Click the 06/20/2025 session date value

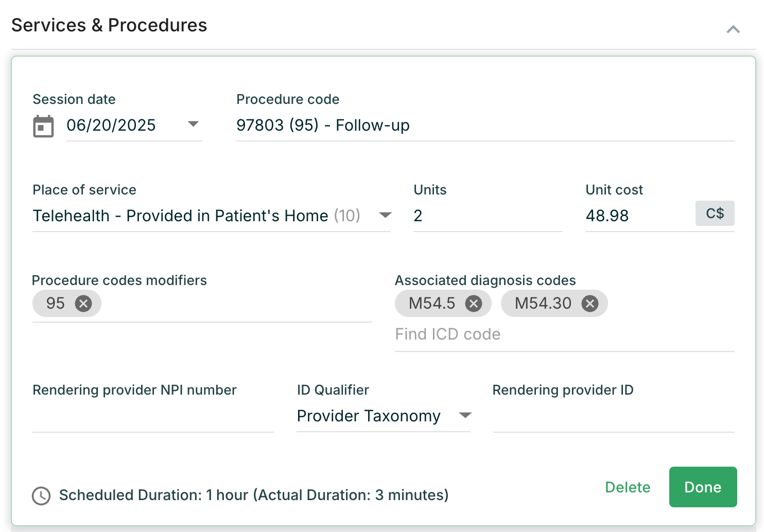pyautogui.click(x=111, y=126)
